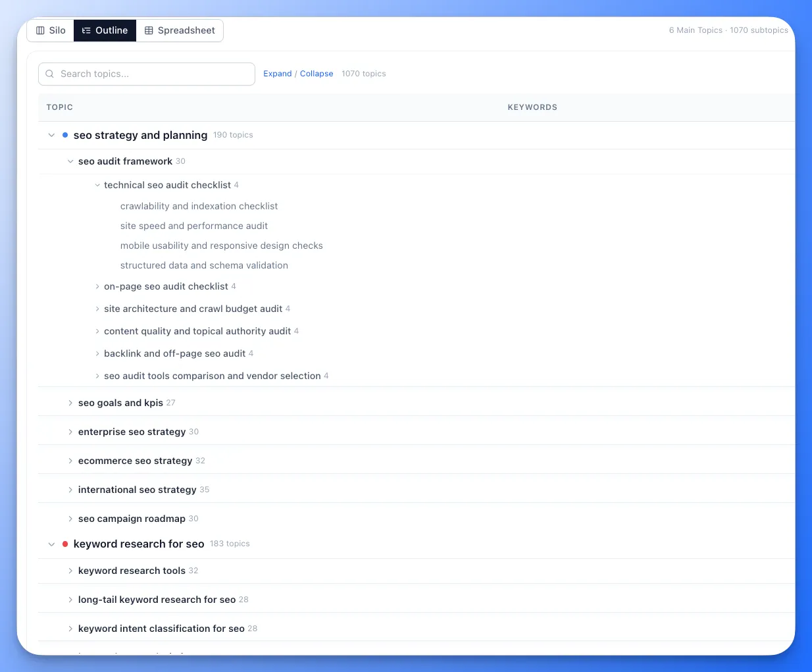
Task: Open the Spreadsheet view tab
Action: pyautogui.click(x=180, y=30)
